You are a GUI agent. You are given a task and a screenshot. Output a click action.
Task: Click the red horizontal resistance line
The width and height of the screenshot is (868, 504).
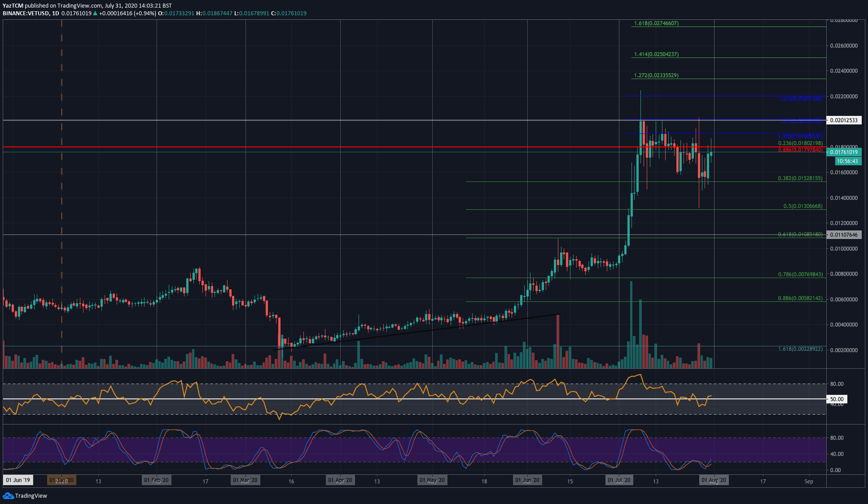(x=414, y=147)
